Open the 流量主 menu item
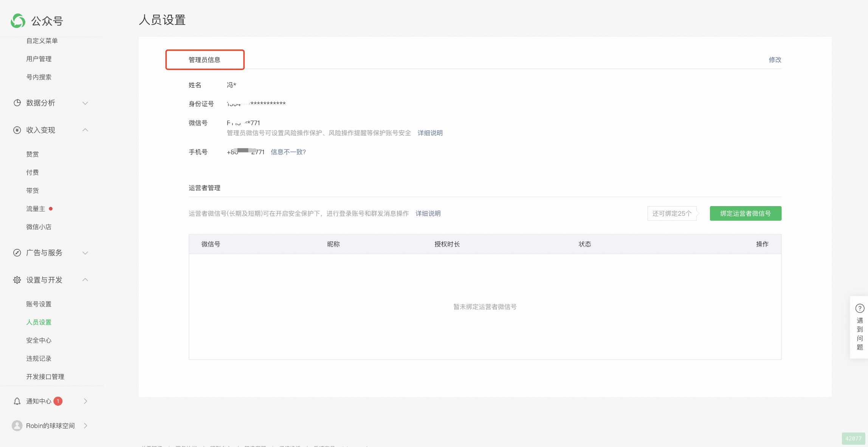Image resolution: width=868 pixels, height=447 pixels. [x=36, y=209]
